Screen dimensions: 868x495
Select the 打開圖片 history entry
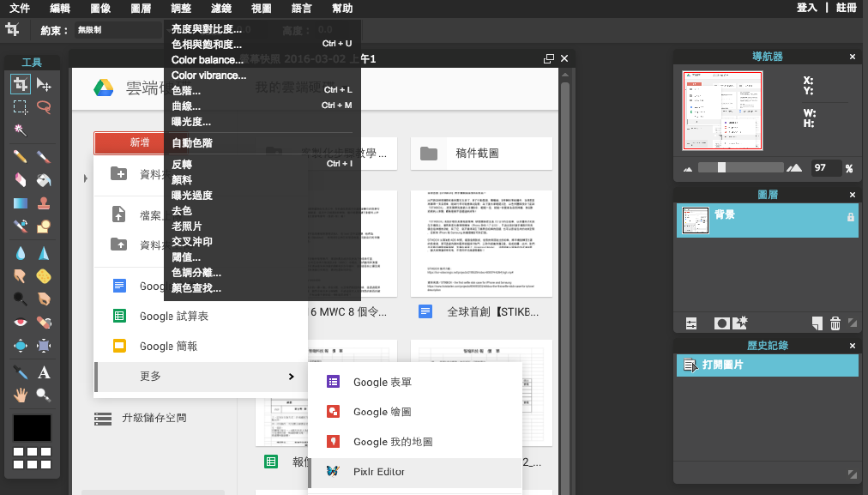tap(768, 365)
